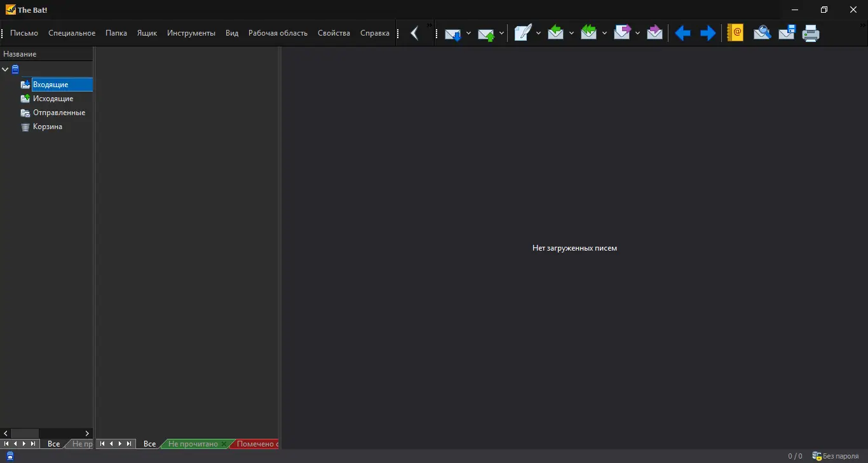The height and width of the screenshot is (463, 868).
Task: Click the 0 / 0 message counter
Action: point(795,456)
